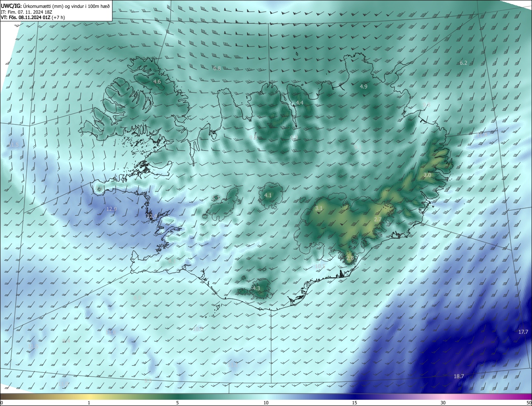The height and width of the screenshot is (406, 532).
Task: Click the 3.0 precipitation value label
Action: (x=427, y=175)
